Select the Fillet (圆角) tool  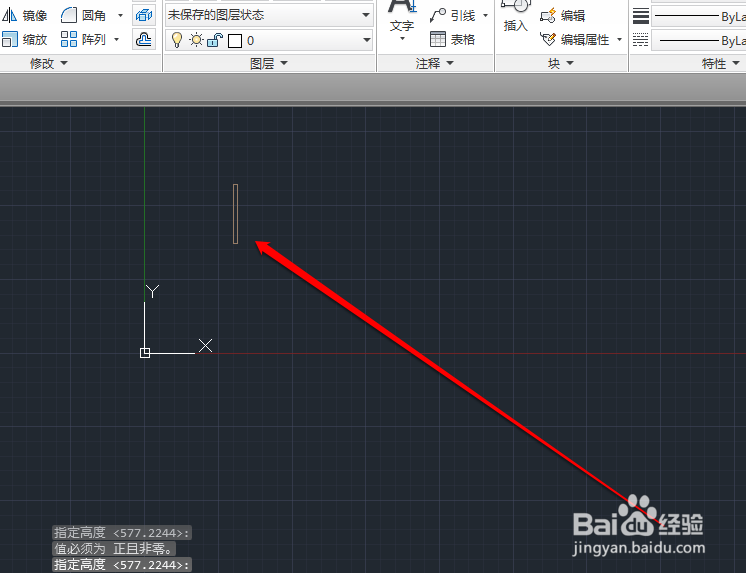(x=84, y=16)
